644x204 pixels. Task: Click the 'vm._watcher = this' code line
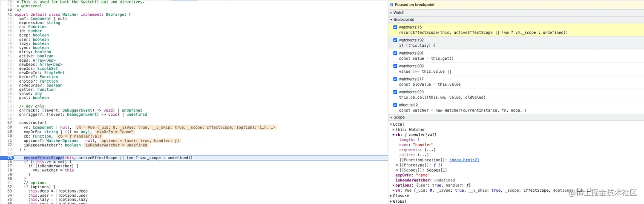coord(53,170)
